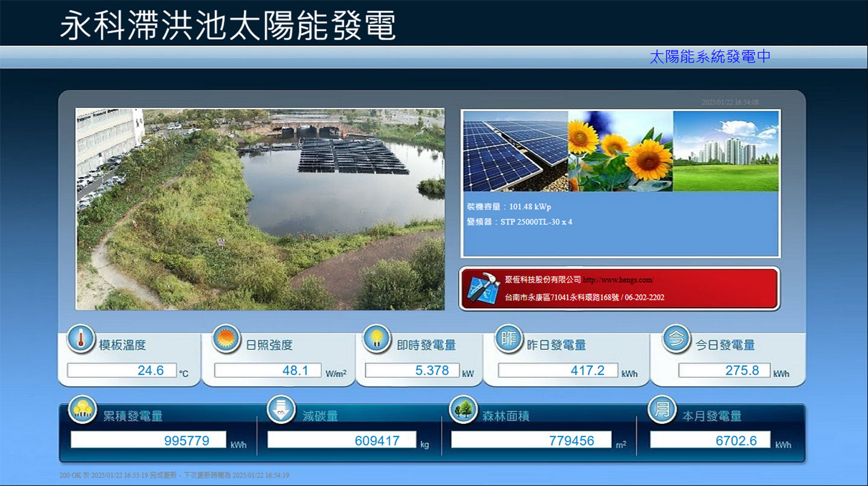The image size is (868, 486).
Task: Click the CO2 down-arrow icon for 減碳量
Action: (x=281, y=410)
